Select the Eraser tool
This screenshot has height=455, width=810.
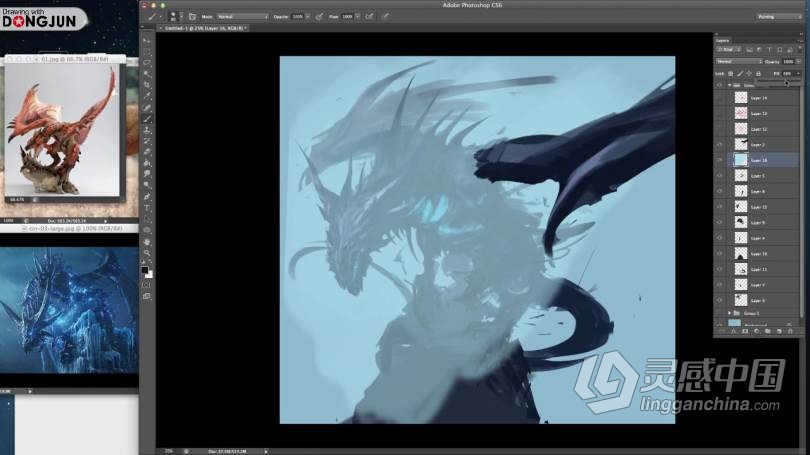147,152
